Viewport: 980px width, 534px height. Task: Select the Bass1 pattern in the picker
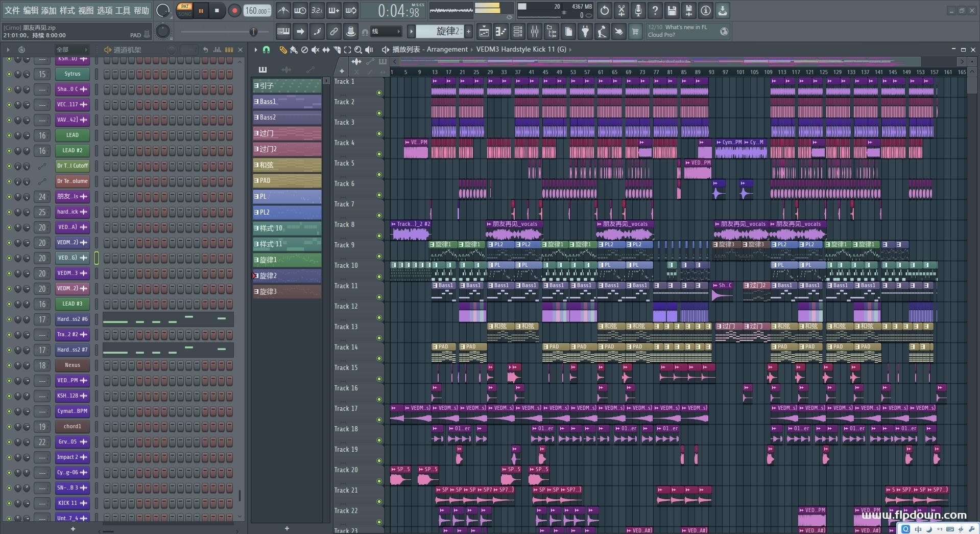(287, 102)
